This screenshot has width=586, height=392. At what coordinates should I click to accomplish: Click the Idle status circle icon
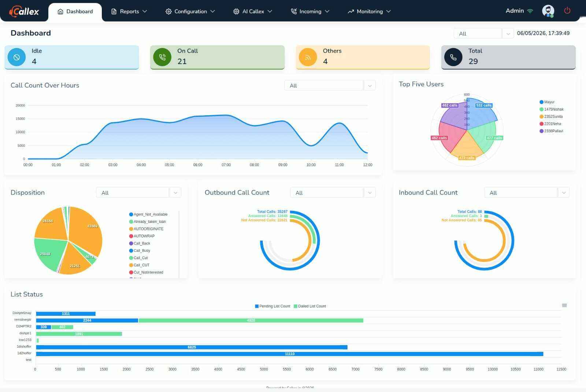click(16, 57)
